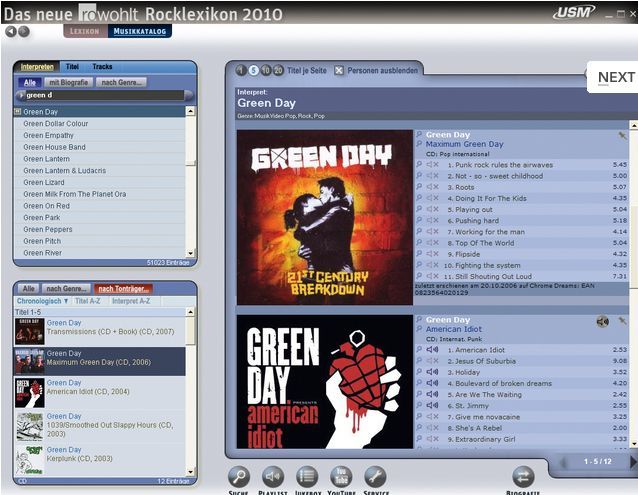Viewport: 638px width, 495px height.
Task: Expand the Green Day entry in artist list
Action: [x=17, y=111]
